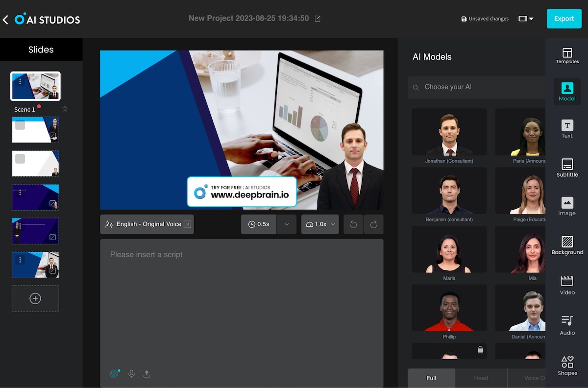Open the screen ratio dropdown

coord(526,19)
